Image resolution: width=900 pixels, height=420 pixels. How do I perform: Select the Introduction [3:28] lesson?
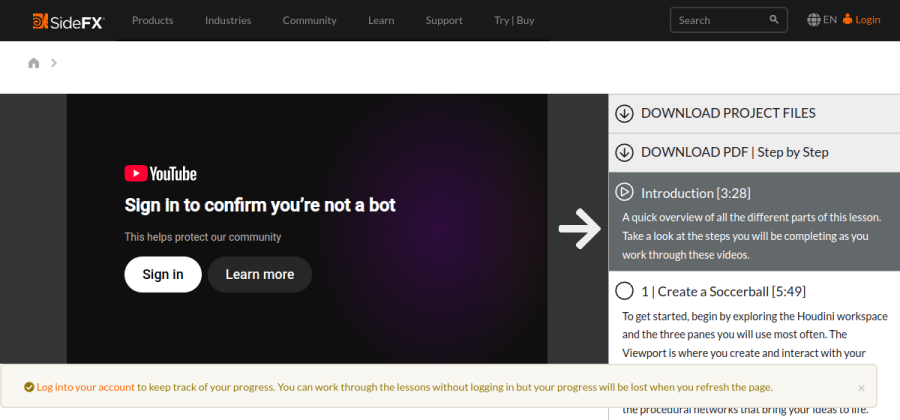click(696, 193)
